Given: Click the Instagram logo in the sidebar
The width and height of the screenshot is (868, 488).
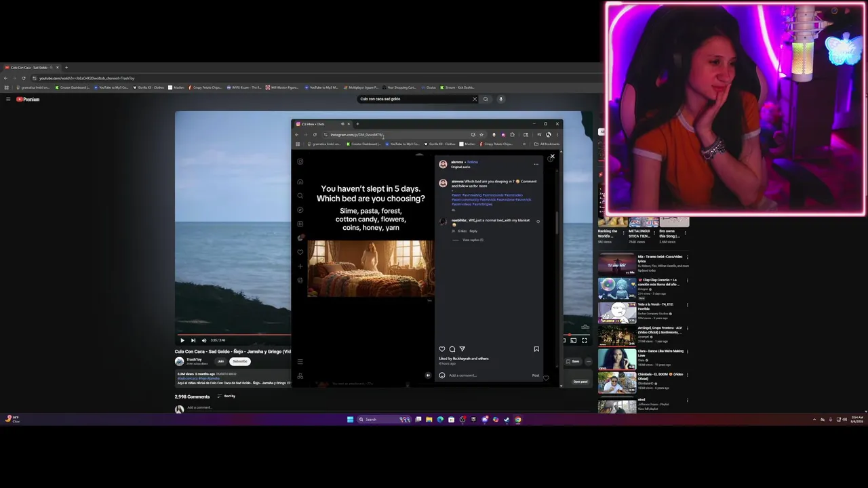Looking at the screenshot, I should tap(300, 161).
